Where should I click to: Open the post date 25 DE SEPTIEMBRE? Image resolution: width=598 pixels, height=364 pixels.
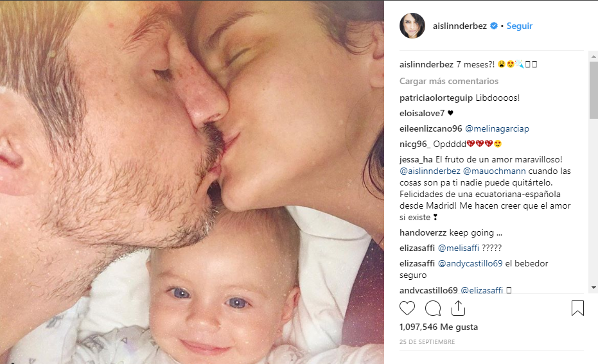(427, 342)
